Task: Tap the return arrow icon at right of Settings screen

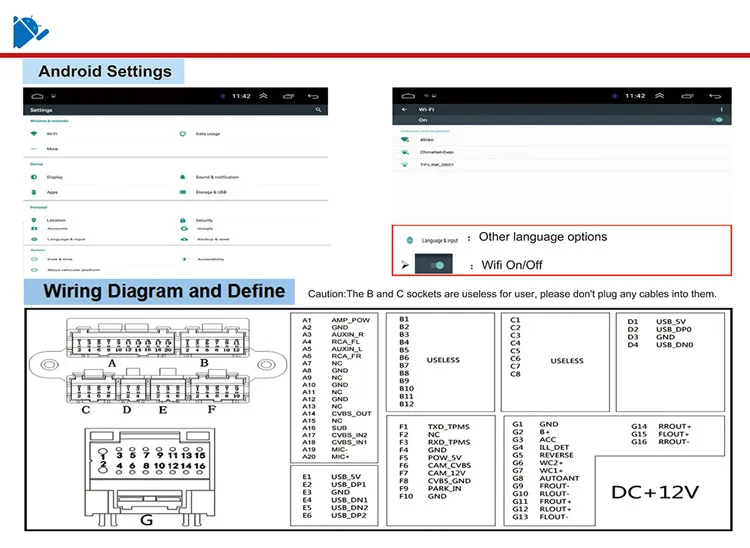Action: pos(313,97)
